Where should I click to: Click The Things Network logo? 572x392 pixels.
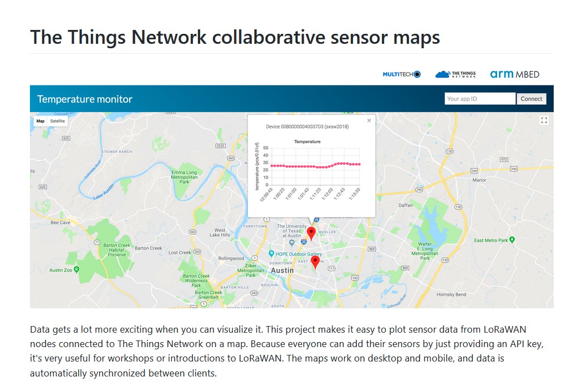tap(456, 74)
